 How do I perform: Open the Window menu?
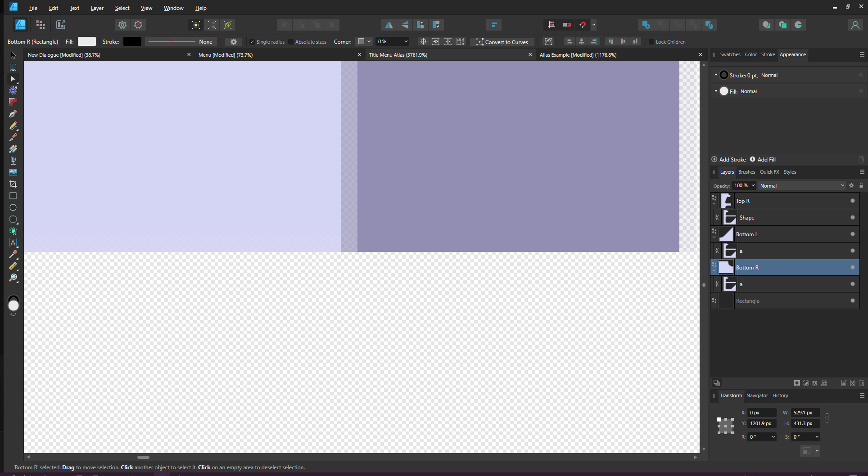(x=173, y=8)
